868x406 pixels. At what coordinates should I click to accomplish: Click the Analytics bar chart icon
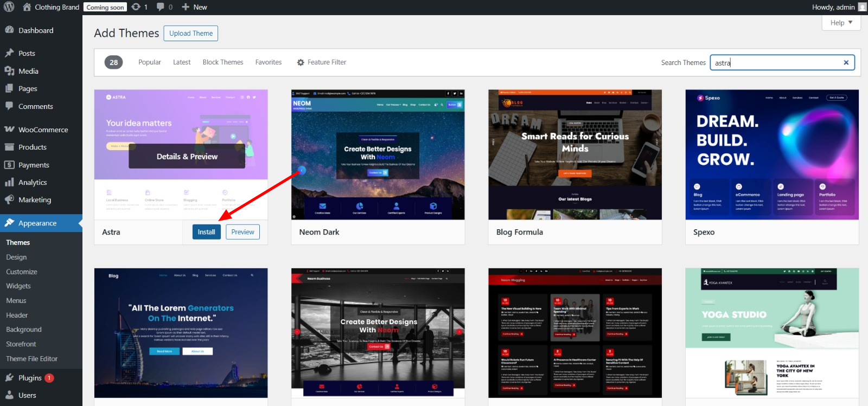tap(9, 182)
